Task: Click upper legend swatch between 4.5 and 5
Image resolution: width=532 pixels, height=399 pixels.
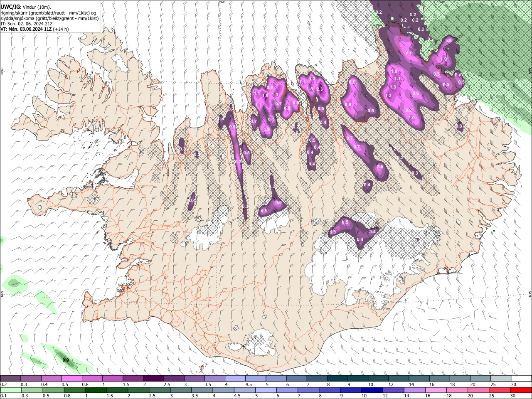Action: pos(256,378)
